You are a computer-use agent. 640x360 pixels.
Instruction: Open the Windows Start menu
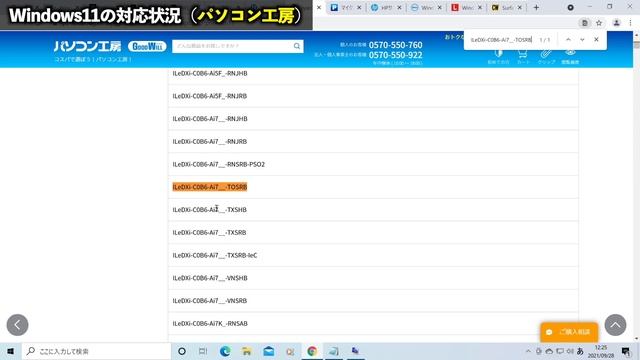click(x=11, y=351)
